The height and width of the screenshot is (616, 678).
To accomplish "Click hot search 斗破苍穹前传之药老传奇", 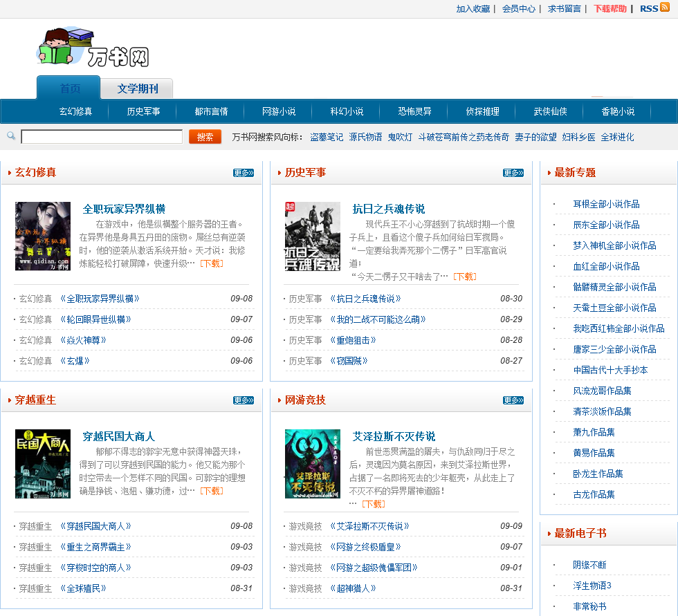I will (x=464, y=137).
